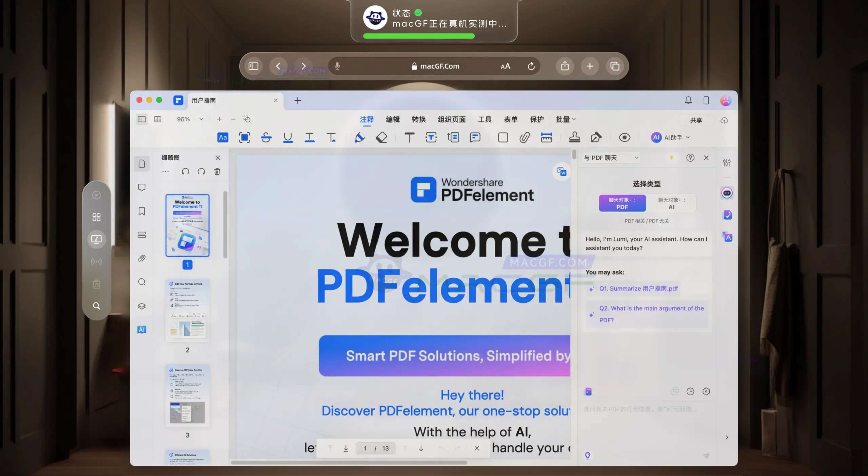Select the measure ruler tool

point(547,137)
